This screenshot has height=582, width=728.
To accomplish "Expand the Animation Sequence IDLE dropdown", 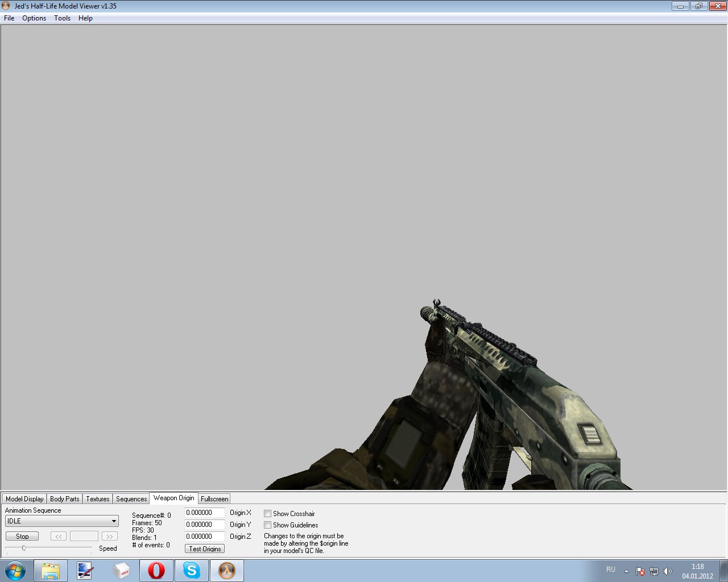I will (x=114, y=521).
